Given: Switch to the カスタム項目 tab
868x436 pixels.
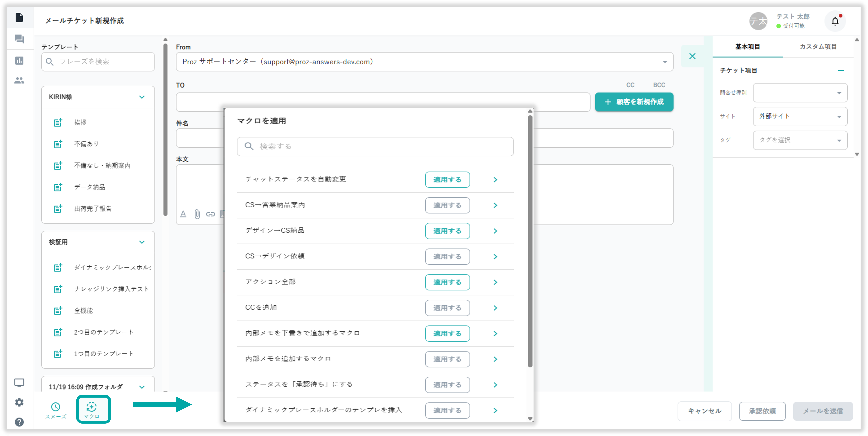Looking at the screenshot, I should [818, 47].
